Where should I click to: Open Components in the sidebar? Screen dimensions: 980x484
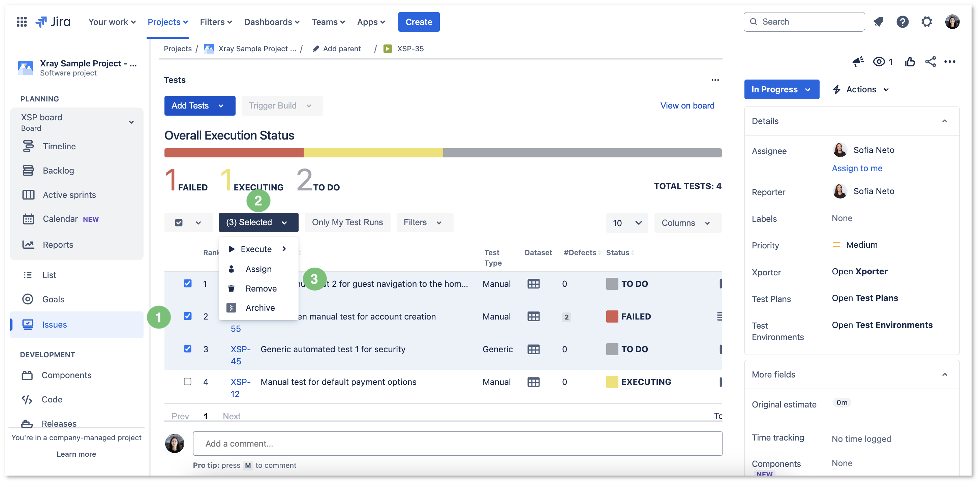coord(67,375)
